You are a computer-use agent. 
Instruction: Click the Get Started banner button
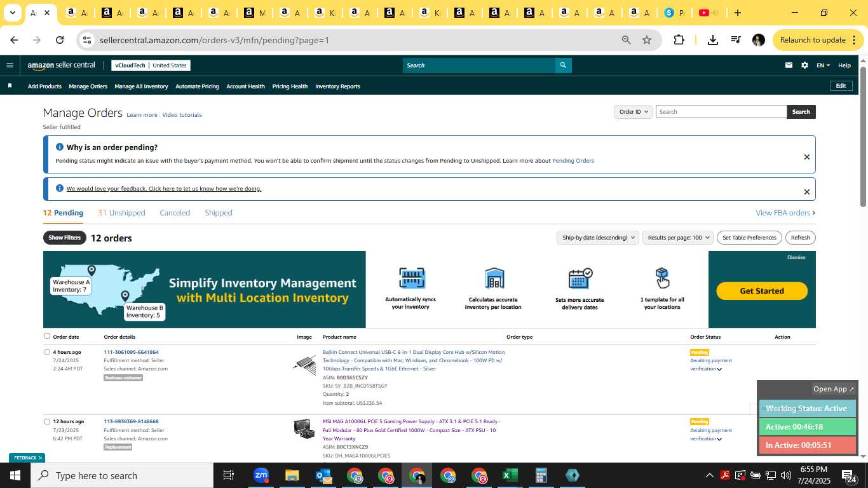click(x=762, y=291)
